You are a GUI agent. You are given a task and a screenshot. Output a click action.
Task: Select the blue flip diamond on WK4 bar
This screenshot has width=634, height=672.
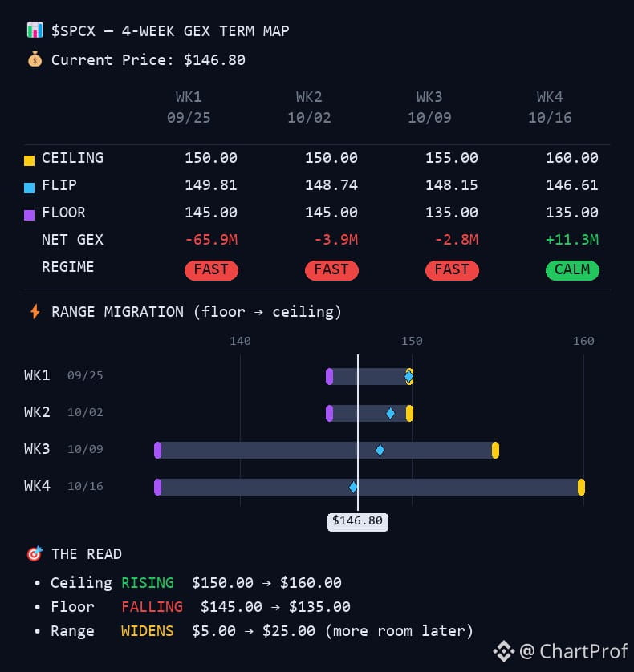(353, 487)
